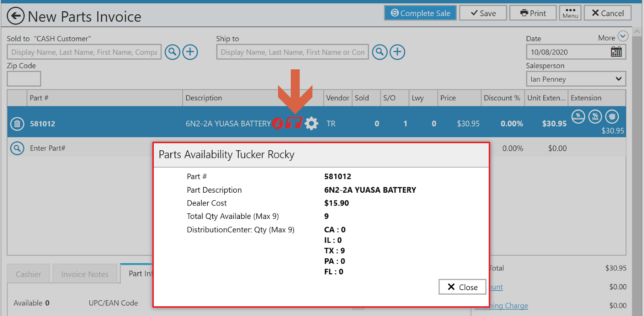
Task: Delete part 581012 with trash icon
Action: tap(17, 124)
